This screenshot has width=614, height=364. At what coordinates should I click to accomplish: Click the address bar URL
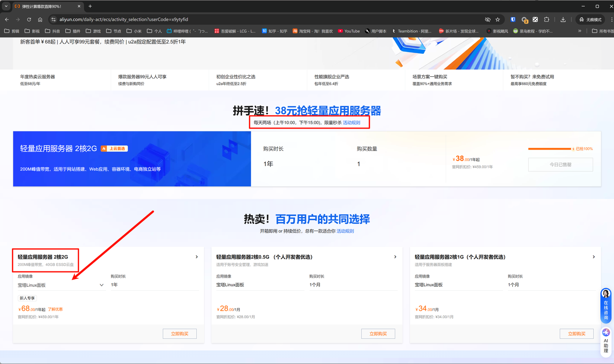124,20
